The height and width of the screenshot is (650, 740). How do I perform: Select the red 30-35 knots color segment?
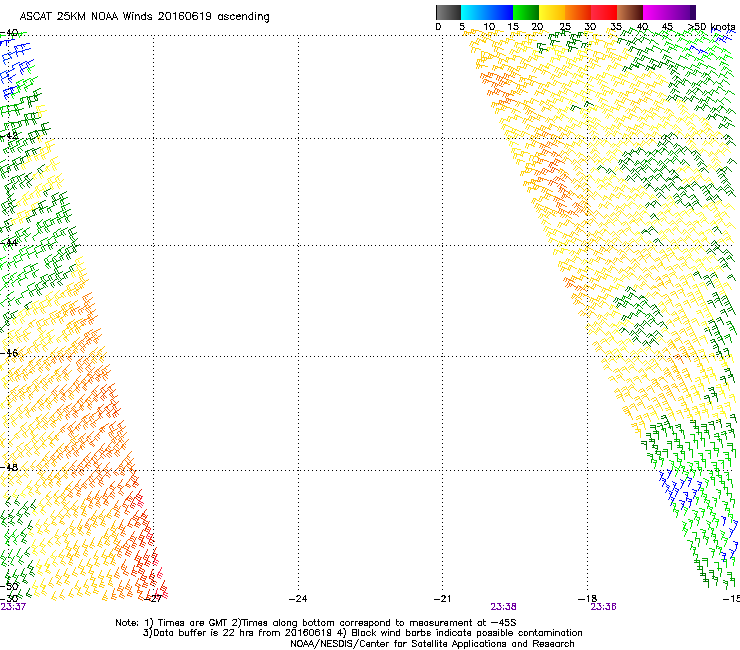[604, 12]
